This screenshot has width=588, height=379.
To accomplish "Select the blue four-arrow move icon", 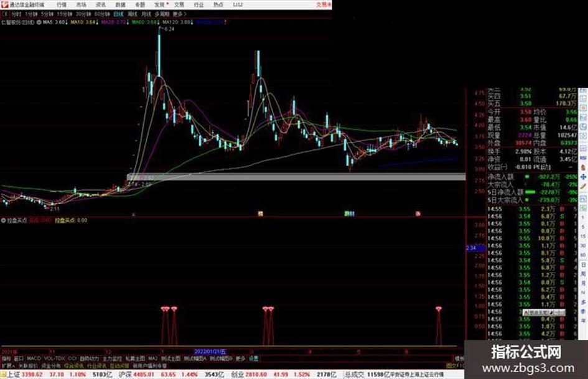I will (x=583, y=177).
